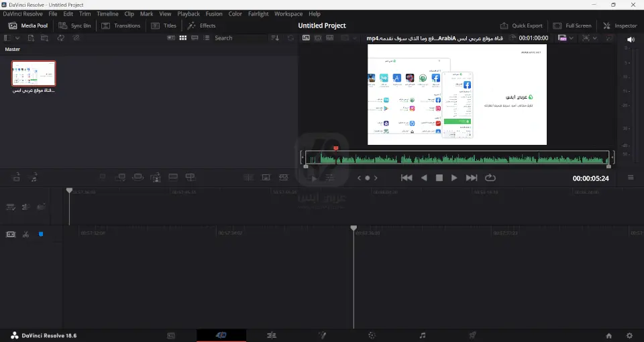The image size is (644, 342).
Task: Click the red playhead marker on audio waveform
Action: pos(336,148)
